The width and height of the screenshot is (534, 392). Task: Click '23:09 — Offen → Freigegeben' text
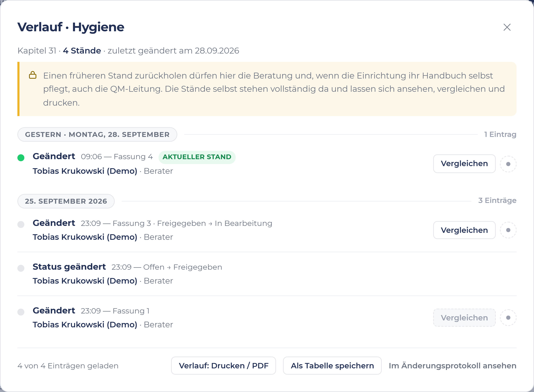coord(167,267)
